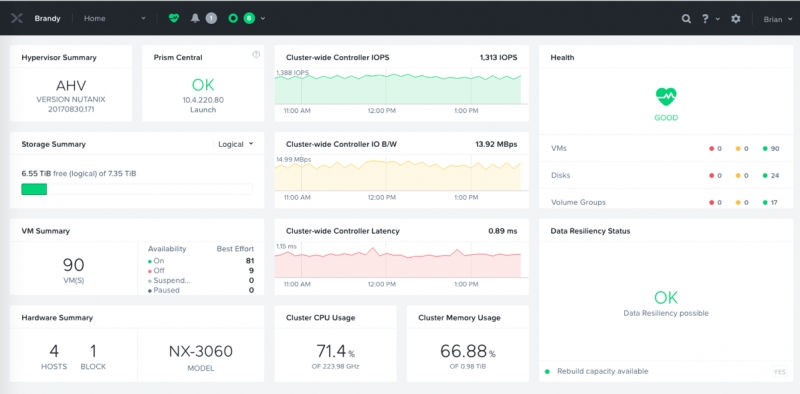The width and height of the screenshot is (800, 394).
Task: Open the VMs row in Health panel
Action: (666, 149)
